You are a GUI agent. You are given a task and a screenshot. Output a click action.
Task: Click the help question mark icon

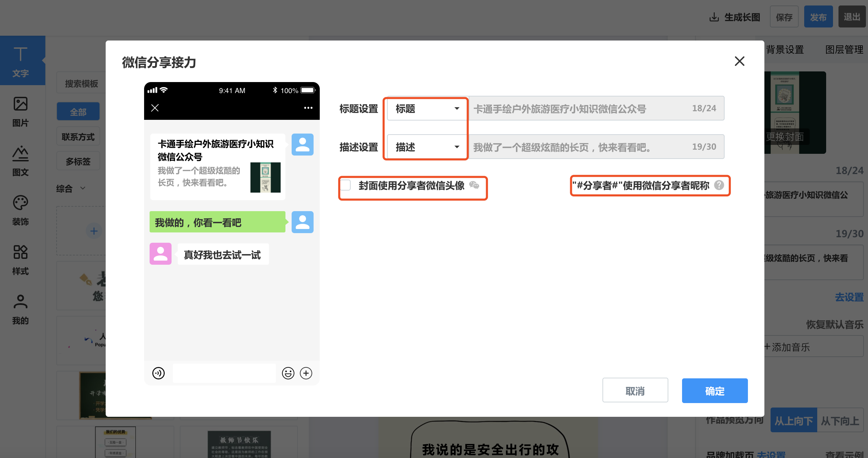[719, 185]
